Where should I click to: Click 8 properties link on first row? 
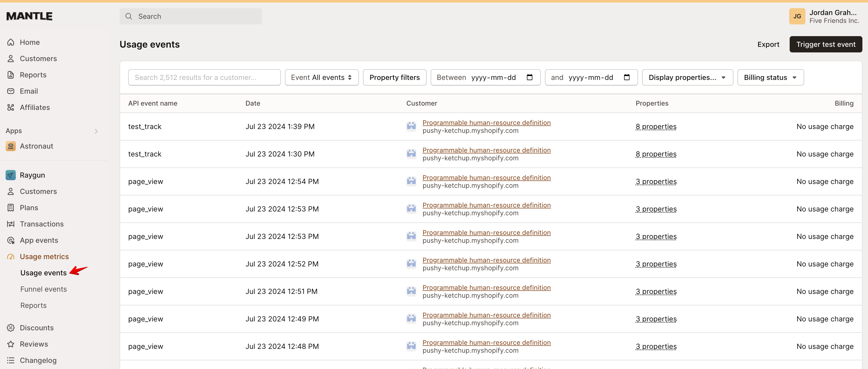tap(655, 126)
